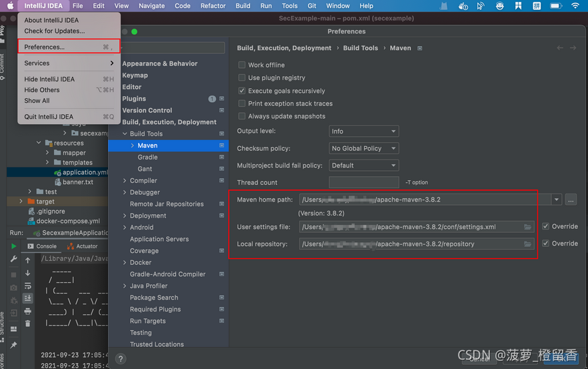
Task: Click the Apple menu icon
Action: pos(10,5)
